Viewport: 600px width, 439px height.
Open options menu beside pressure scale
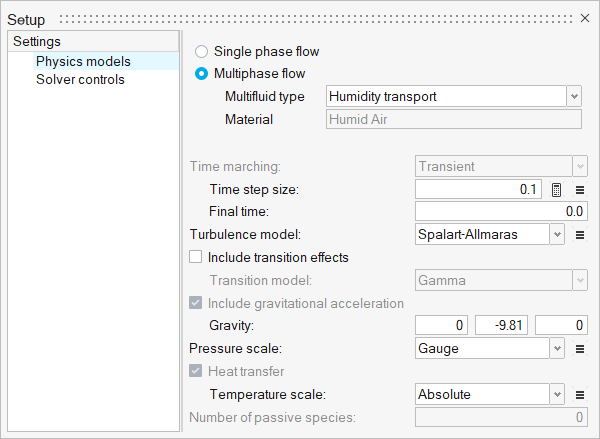[x=579, y=349]
